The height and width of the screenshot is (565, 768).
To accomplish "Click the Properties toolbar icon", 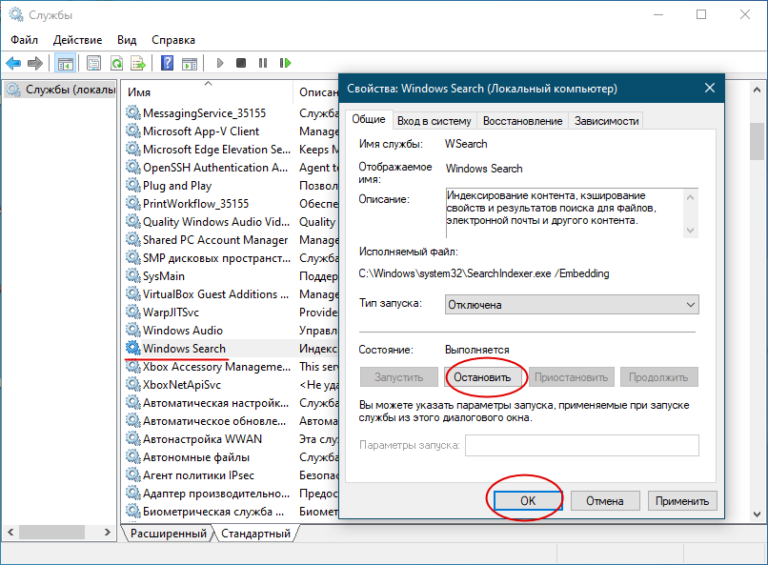I will tap(94, 63).
